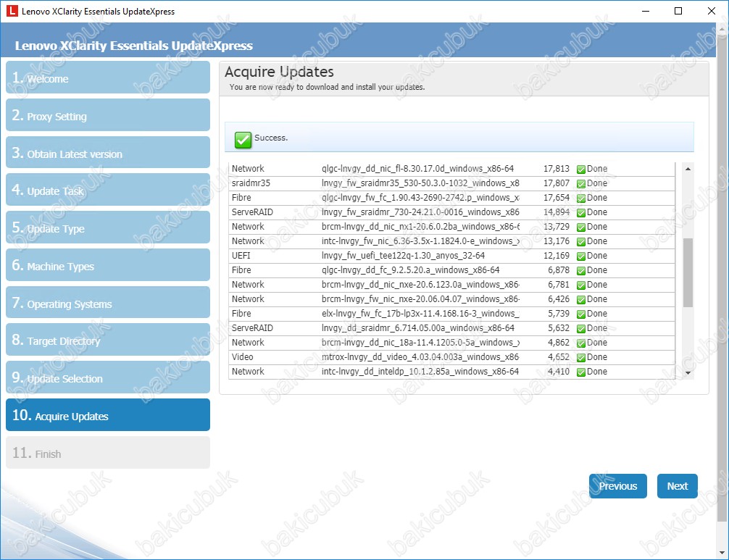Screen dimensions: 729x560
Task: Click the updates list scroll down arrow
Action: click(688, 372)
